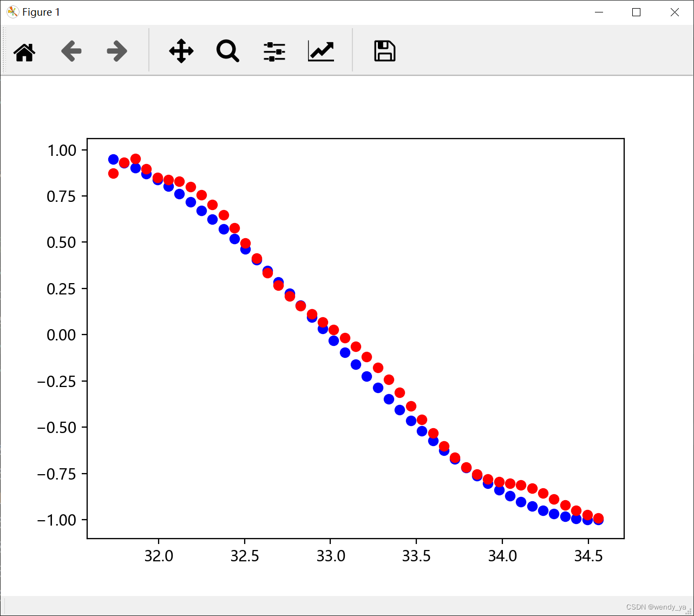Save the figure with floppy disk icon
The width and height of the screenshot is (694, 616).
click(385, 51)
